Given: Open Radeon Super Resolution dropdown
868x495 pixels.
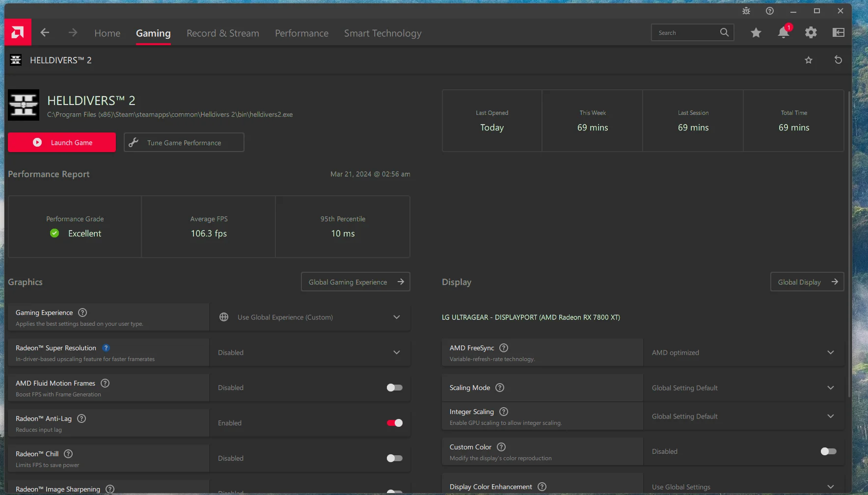Looking at the screenshot, I should 310,352.
